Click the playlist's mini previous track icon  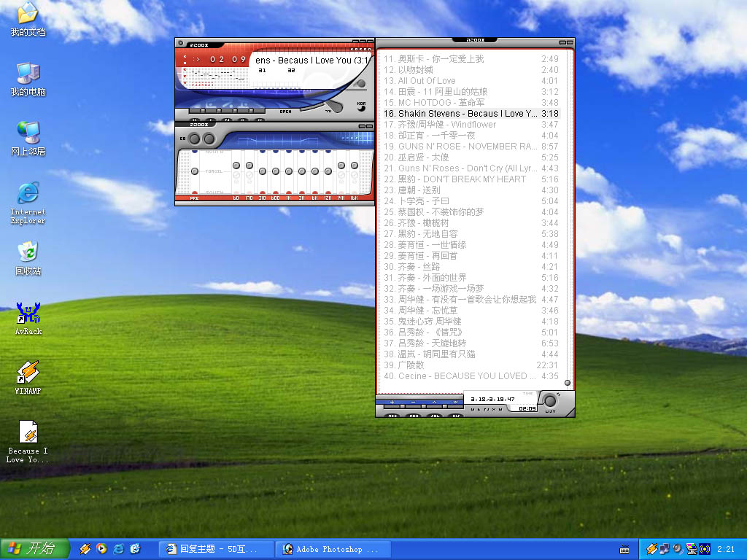[x=473, y=409]
